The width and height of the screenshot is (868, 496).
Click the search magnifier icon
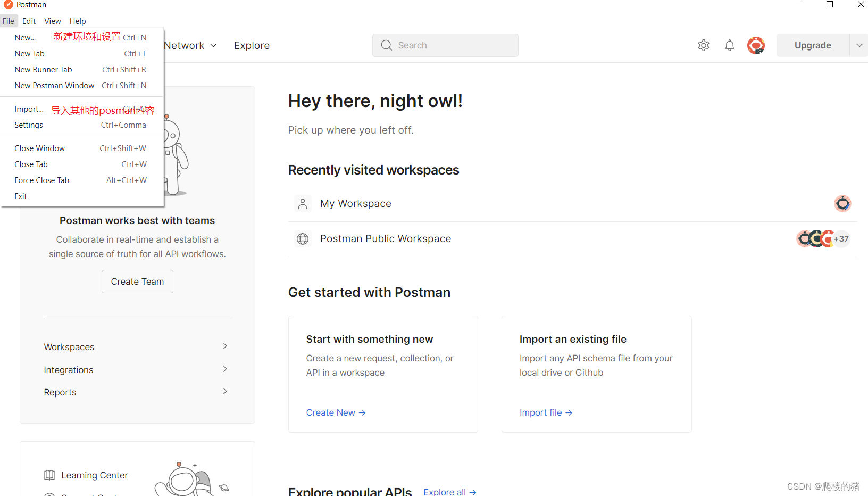387,45
